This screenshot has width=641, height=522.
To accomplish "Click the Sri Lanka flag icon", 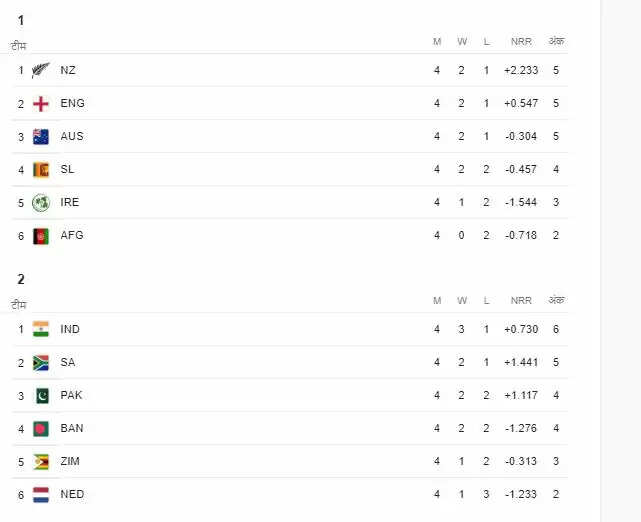I will coord(40,169).
